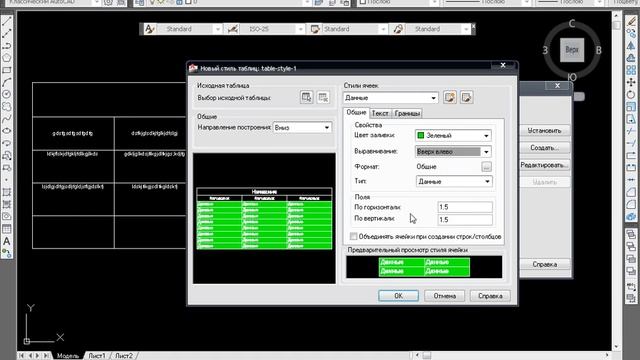Click the create new cell style icon
This screenshot has height=360, width=640.
(x=450, y=98)
